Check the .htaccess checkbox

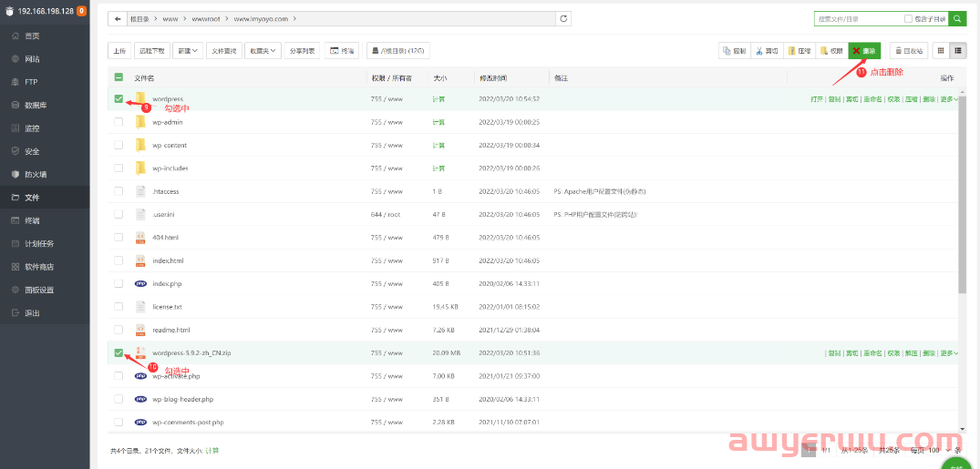pos(119,191)
